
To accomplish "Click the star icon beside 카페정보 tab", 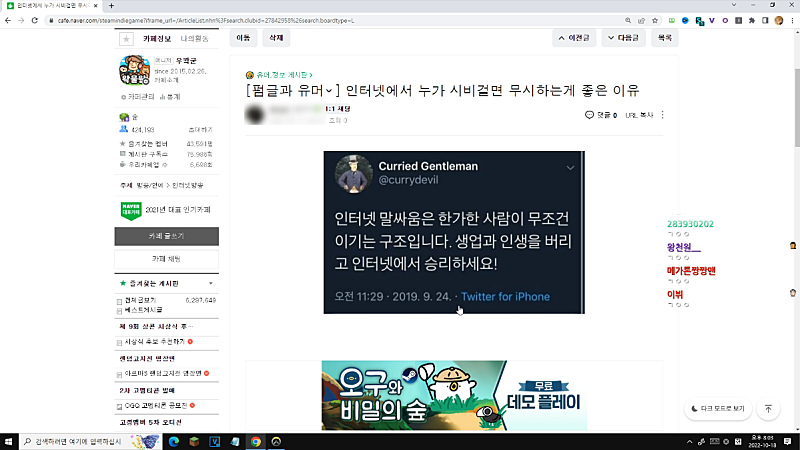I will [x=126, y=39].
